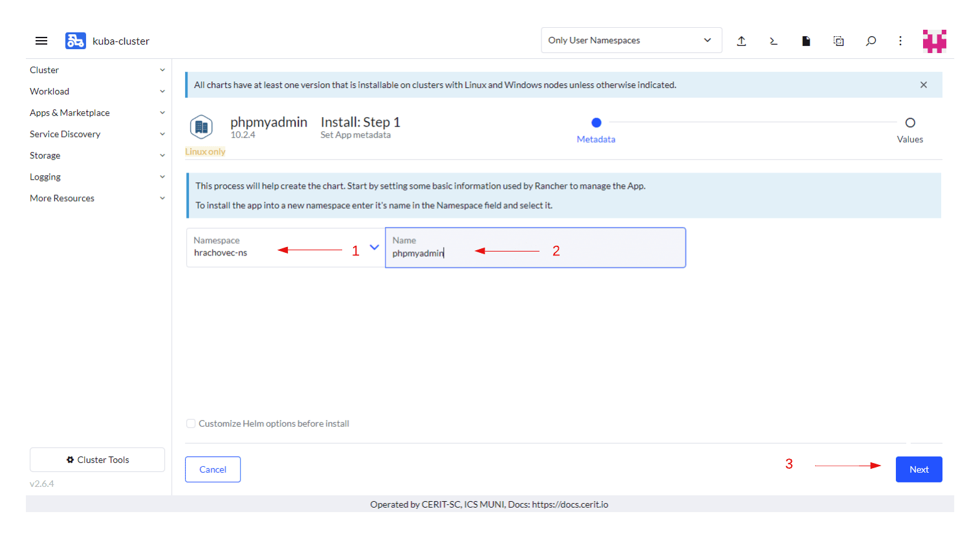Open the Only User Namespaces dropdown
980x538 pixels.
[x=631, y=40]
